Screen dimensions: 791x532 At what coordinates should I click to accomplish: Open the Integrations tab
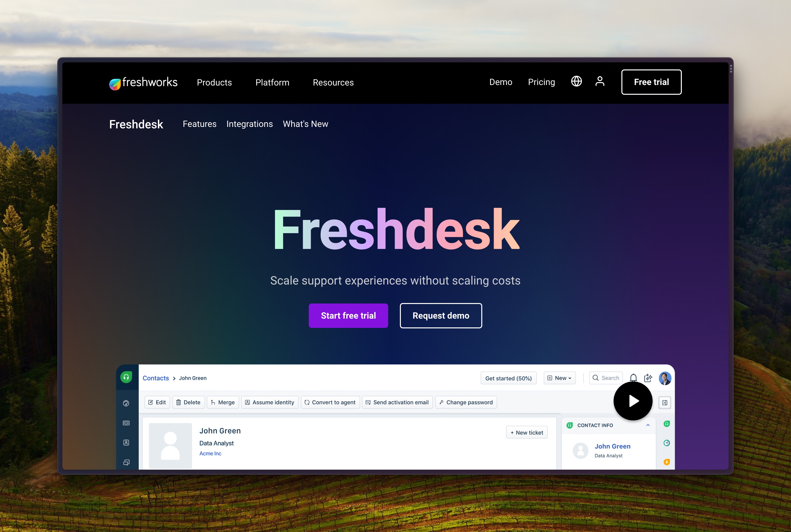click(250, 123)
